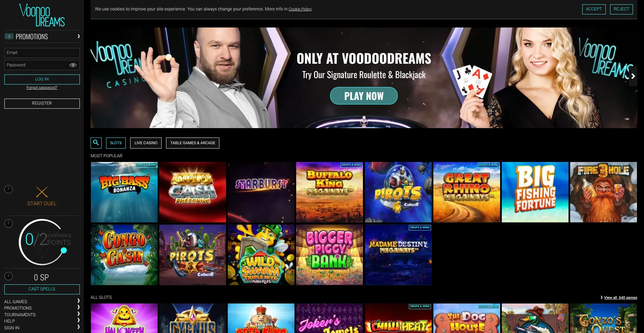Viewport: 644px width, 333px height.
Task: Open the question mark help beside 0 SP
Action: point(8,276)
